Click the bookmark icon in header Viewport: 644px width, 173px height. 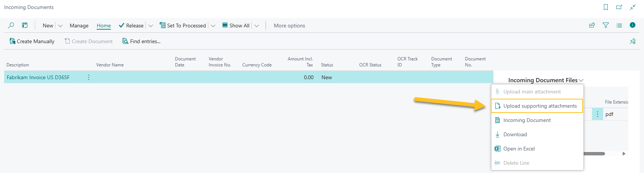pos(605,7)
